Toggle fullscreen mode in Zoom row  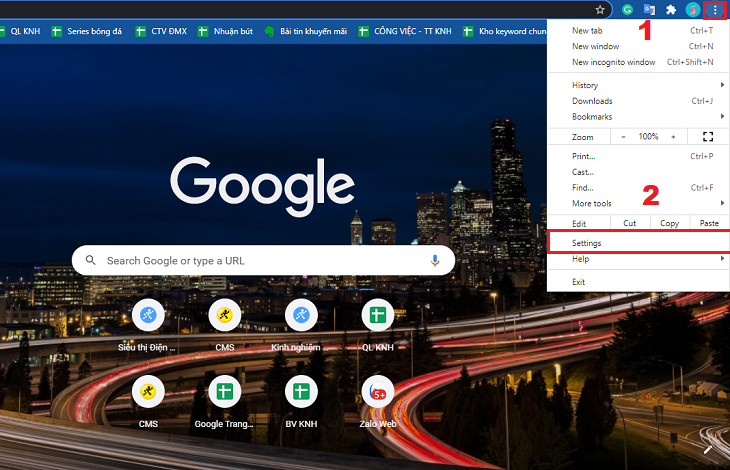tap(708, 136)
